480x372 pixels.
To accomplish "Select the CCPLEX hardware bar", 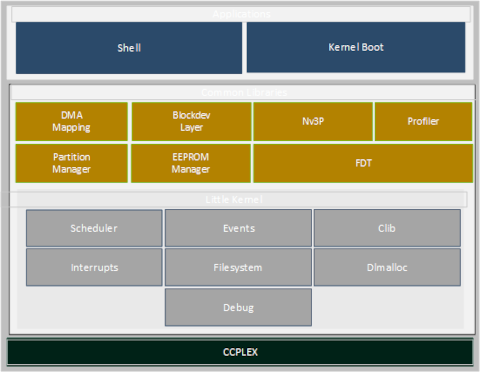I will (x=240, y=352).
